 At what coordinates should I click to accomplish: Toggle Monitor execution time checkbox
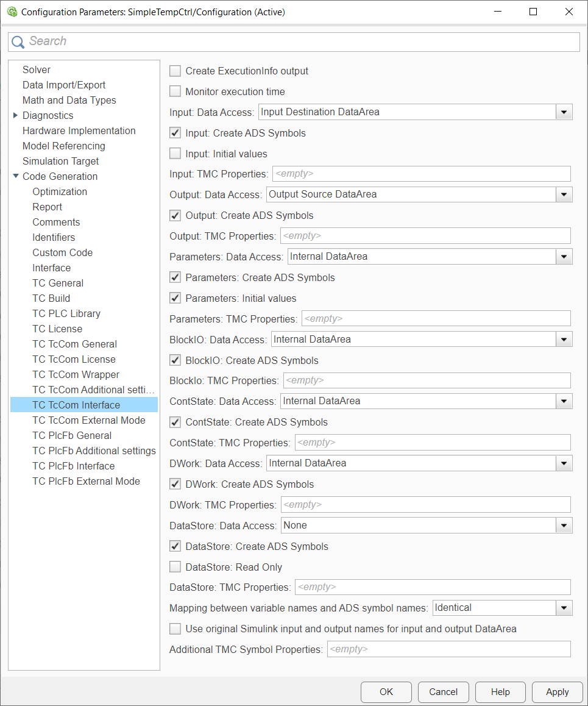175,92
